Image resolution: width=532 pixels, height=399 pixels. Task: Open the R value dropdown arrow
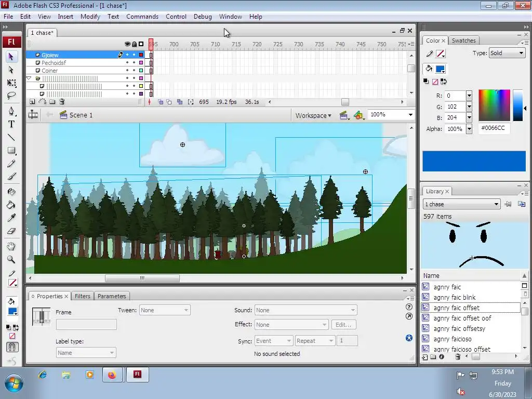469,96
